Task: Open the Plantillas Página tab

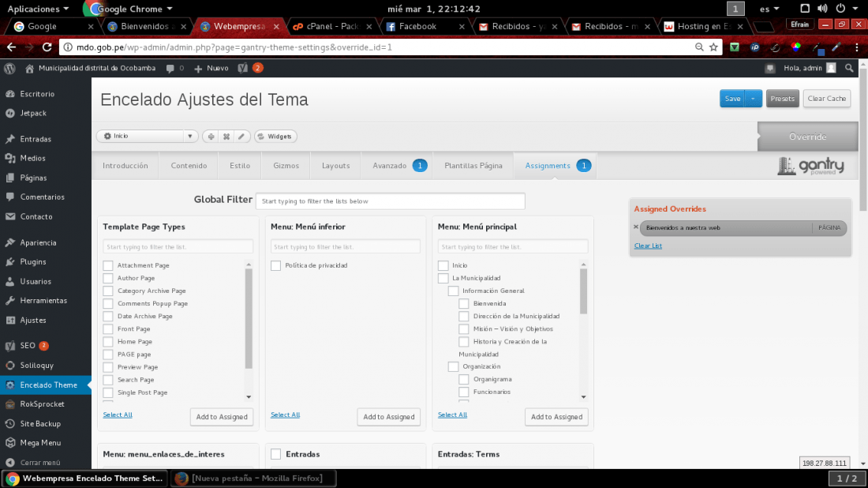Action: pos(473,166)
